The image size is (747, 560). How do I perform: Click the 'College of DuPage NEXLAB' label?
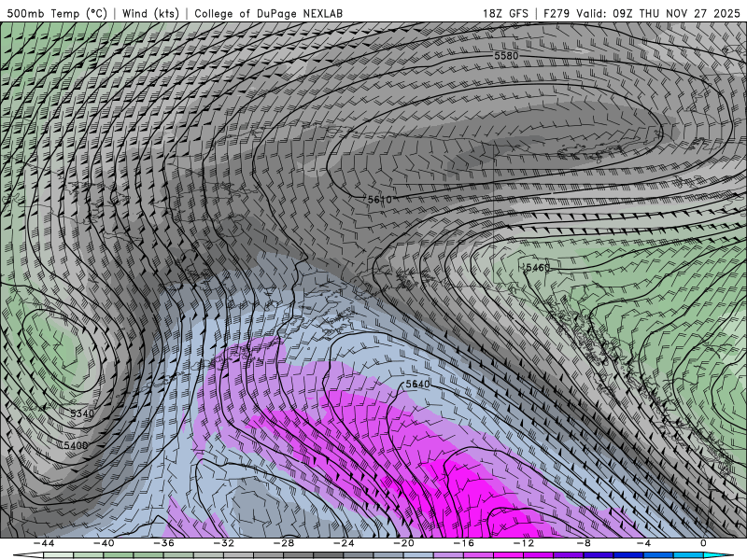(x=268, y=13)
